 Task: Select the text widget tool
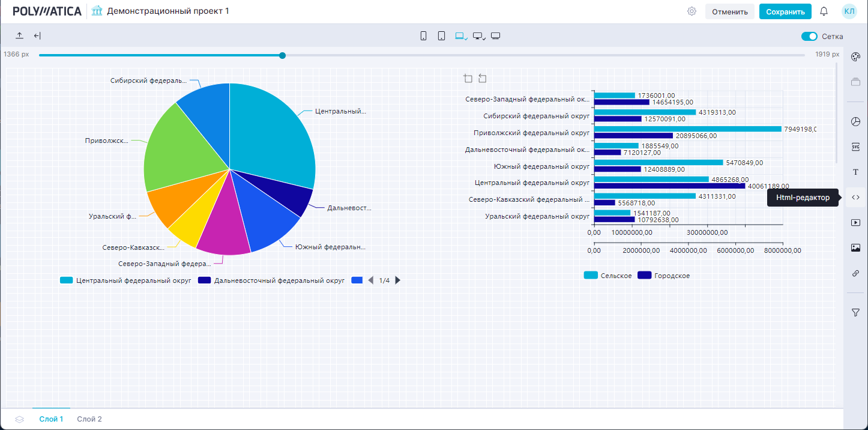tap(856, 172)
